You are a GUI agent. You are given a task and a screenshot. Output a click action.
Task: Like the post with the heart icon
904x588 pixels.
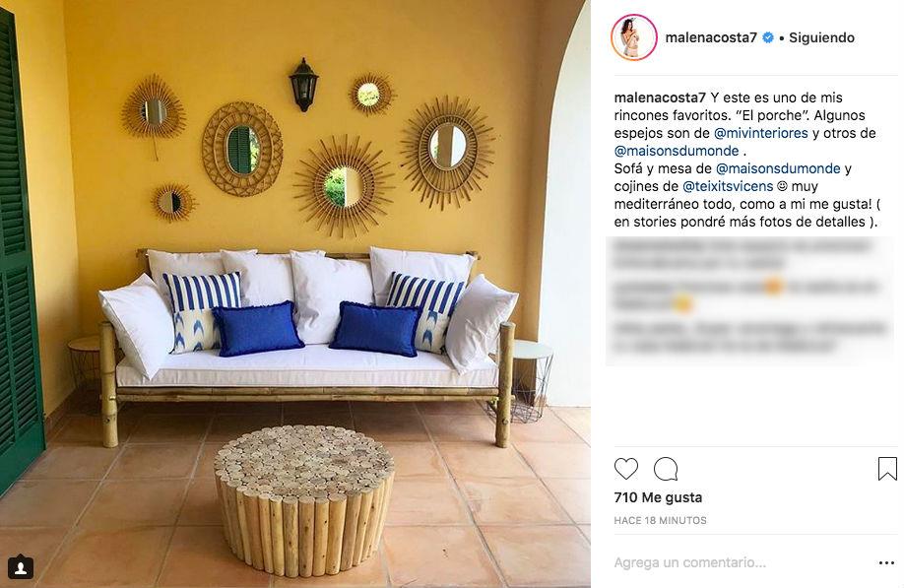click(x=626, y=469)
